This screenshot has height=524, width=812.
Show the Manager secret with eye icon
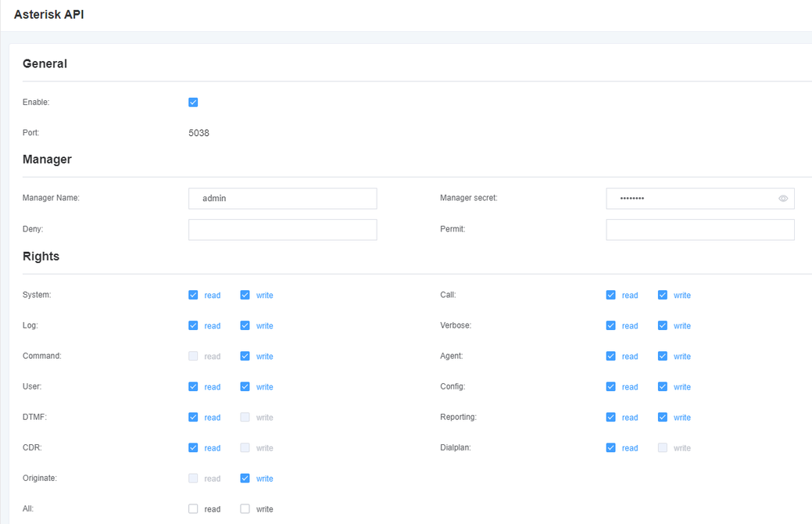[x=783, y=199]
